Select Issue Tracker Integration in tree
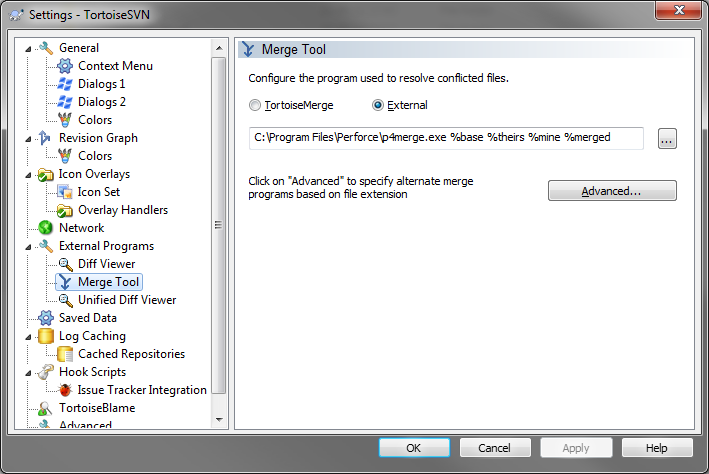The image size is (709, 474). [142, 390]
